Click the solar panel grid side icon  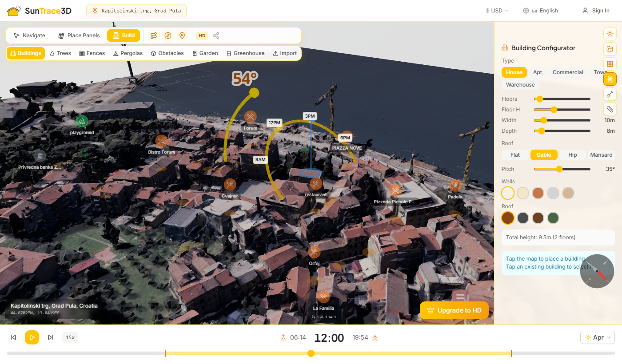click(x=610, y=64)
